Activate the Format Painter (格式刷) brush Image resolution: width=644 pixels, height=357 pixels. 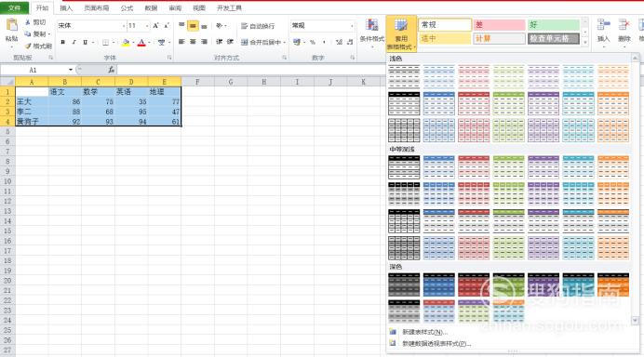28,46
